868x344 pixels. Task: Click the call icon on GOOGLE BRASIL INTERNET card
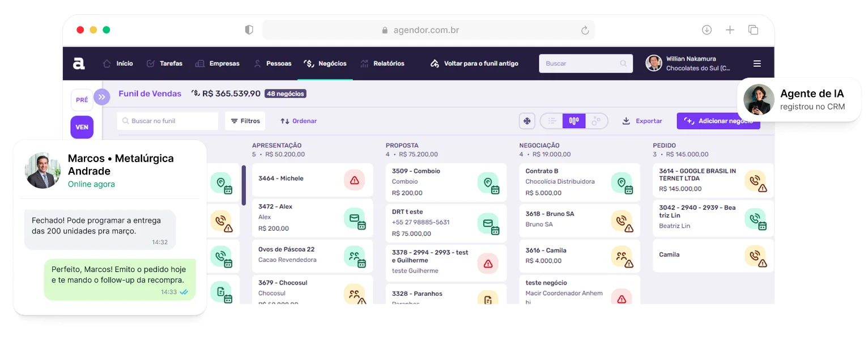(x=755, y=181)
